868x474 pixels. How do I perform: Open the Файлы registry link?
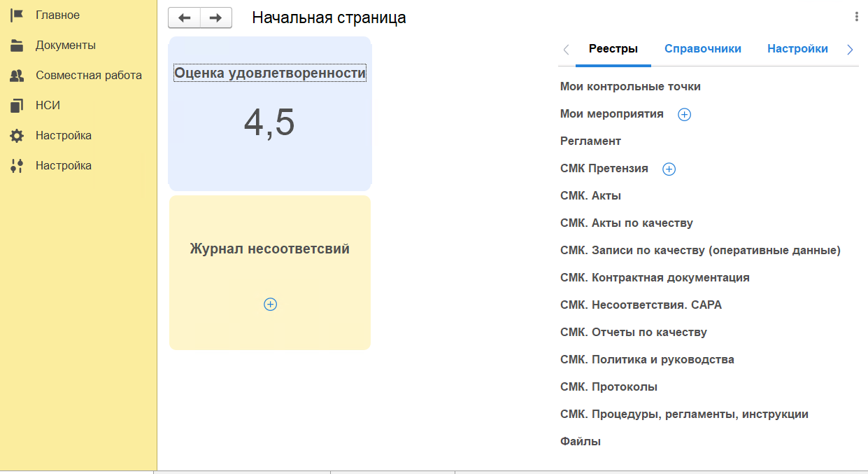pos(581,442)
